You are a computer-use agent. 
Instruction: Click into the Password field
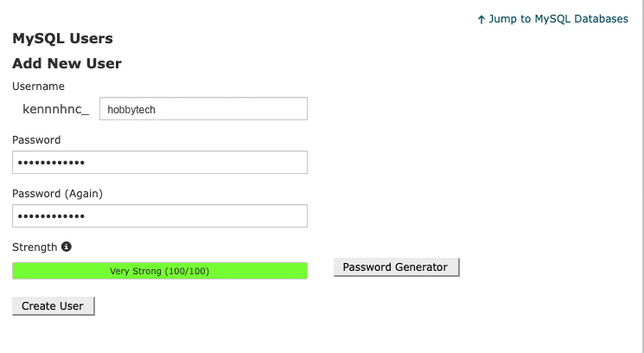pyautogui.click(x=160, y=163)
